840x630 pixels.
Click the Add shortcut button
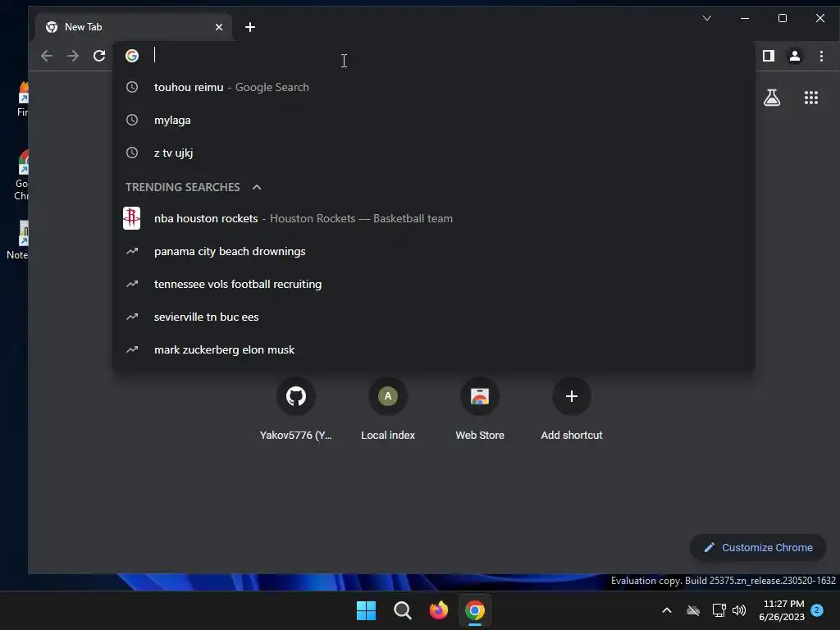point(572,410)
